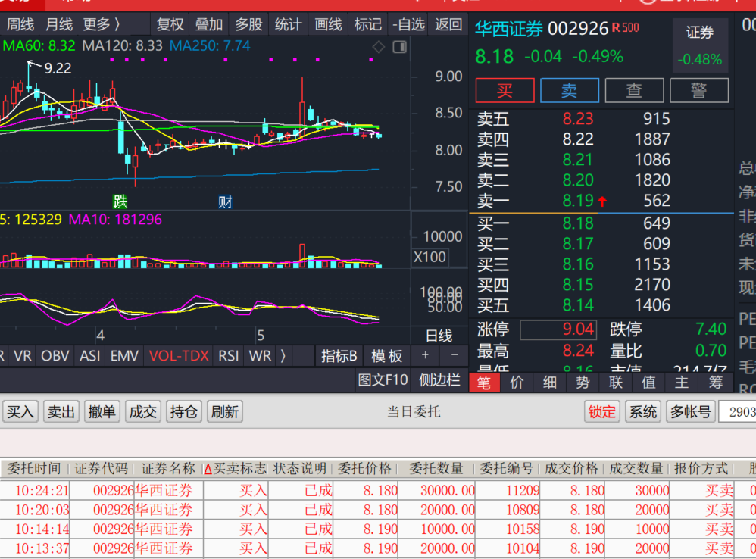Open 图文F10 company info
Viewport: 756px width, 559px height.
click(383, 379)
